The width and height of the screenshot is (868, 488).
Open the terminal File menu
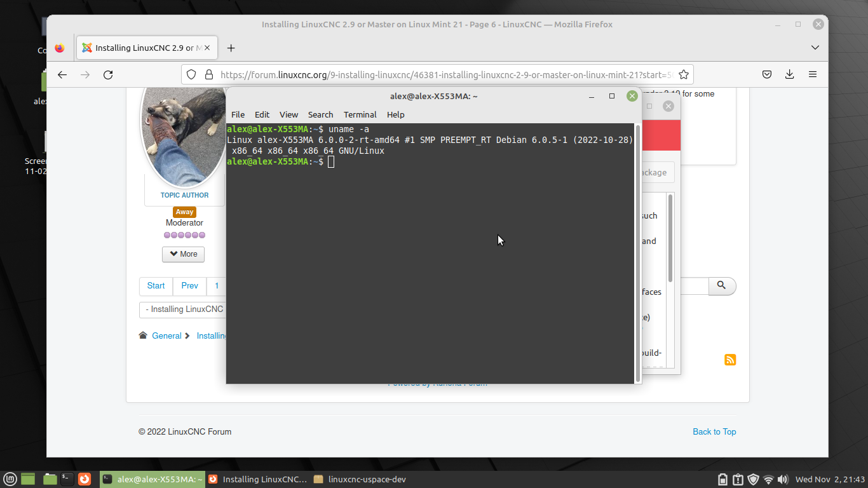coord(238,114)
